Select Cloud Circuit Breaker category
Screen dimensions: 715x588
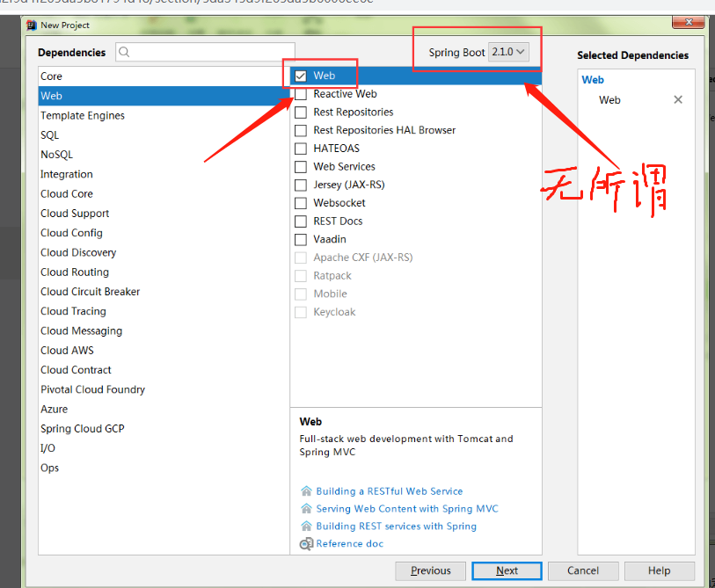pos(164,292)
